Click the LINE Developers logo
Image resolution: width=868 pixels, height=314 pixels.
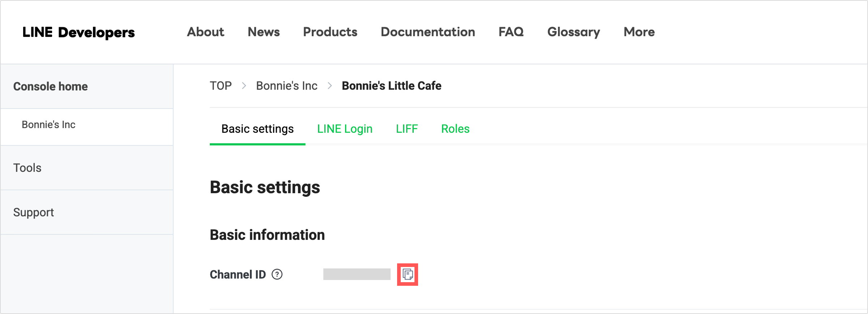click(78, 32)
